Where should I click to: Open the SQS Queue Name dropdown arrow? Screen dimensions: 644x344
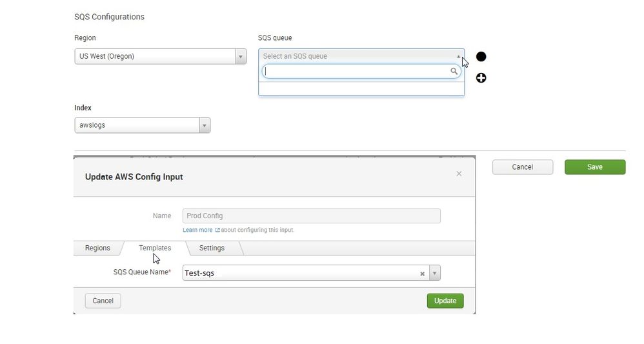(435, 273)
